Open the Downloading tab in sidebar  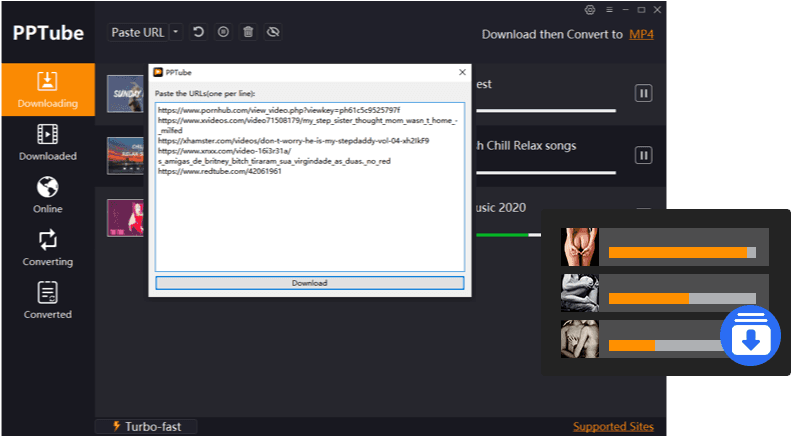[47, 88]
